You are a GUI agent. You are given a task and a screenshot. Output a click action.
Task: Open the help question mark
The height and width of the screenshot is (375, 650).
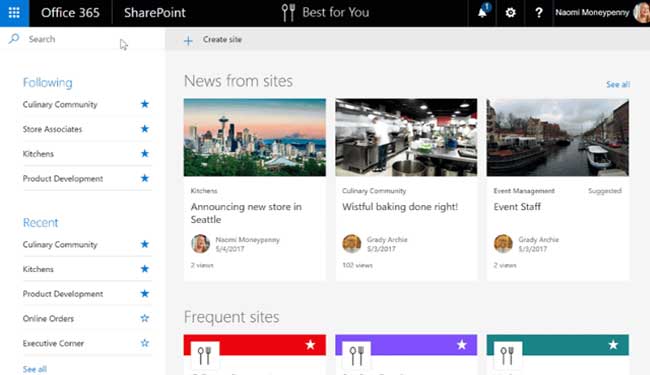coord(538,13)
